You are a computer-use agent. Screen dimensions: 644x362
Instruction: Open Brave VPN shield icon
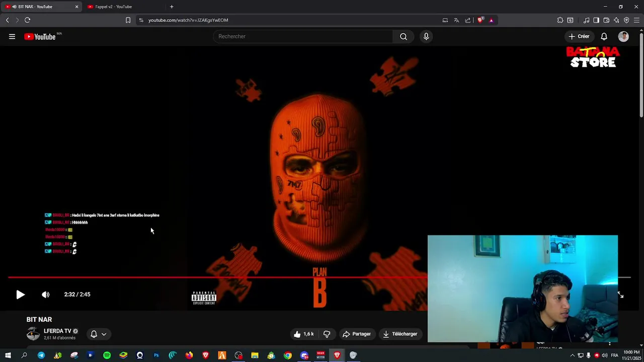click(x=626, y=20)
